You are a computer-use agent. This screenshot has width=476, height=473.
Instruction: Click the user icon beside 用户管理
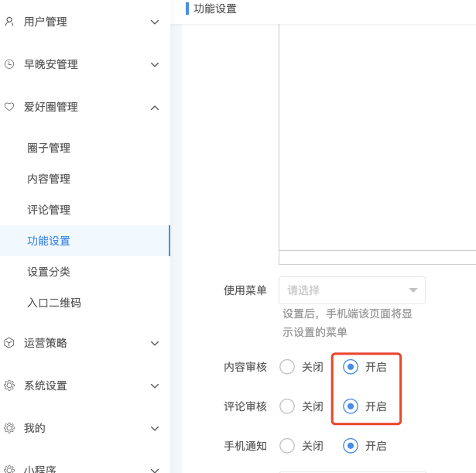[9, 22]
